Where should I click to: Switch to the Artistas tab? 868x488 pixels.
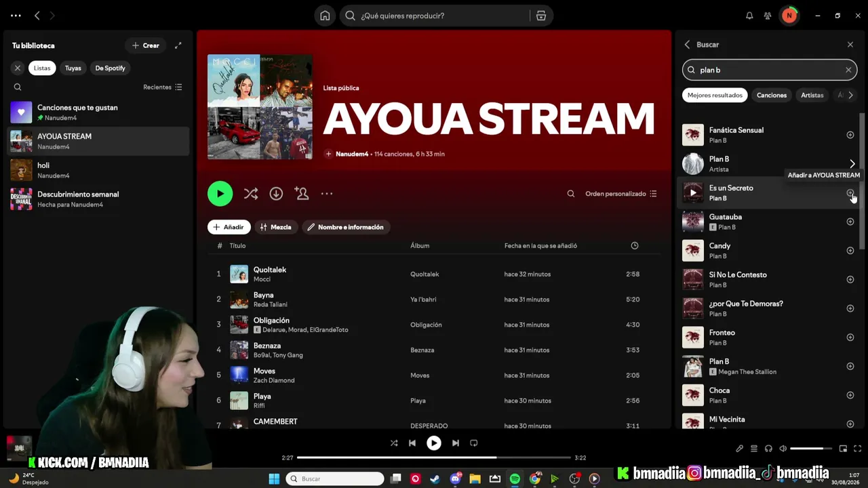812,95
